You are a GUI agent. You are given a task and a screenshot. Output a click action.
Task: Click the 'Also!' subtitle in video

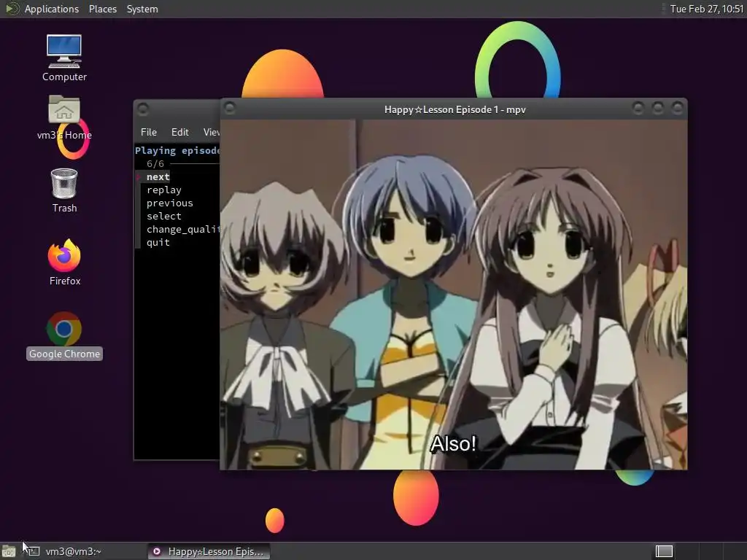coord(453,444)
